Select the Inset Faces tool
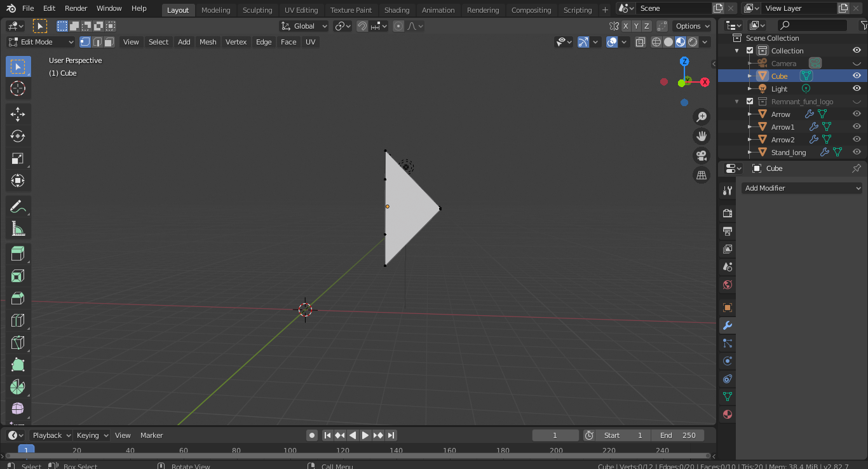 (x=18, y=276)
